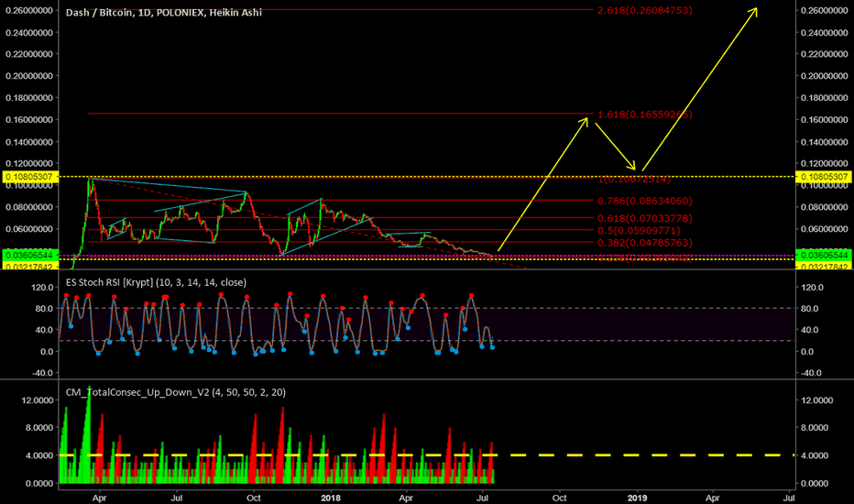854x504 pixels.
Task: Click yellow 0.03217842 price tag on right axis
Action: click(x=824, y=266)
